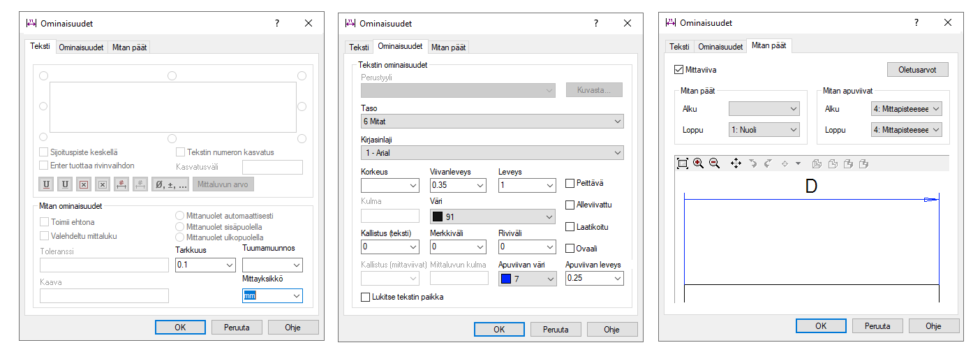980x359 pixels.
Task: Click the first view cube icon
Action: click(817, 163)
